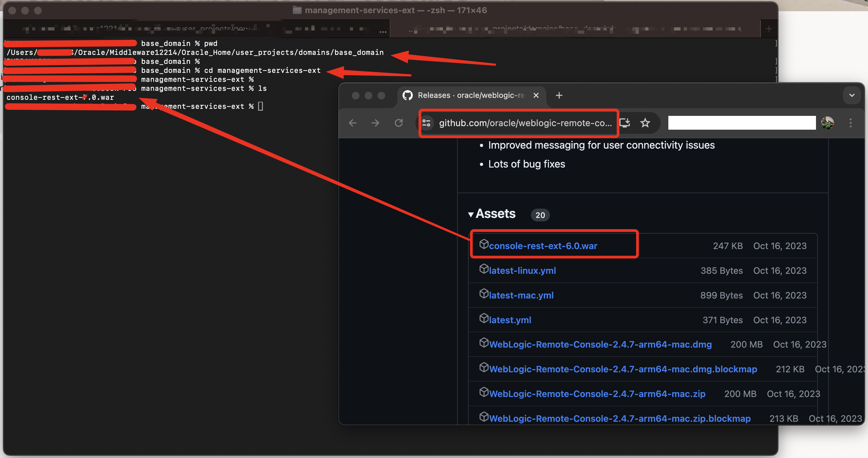
Task: Show hidden terminal tab overflow ellipsis
Action: pos(383,32)
